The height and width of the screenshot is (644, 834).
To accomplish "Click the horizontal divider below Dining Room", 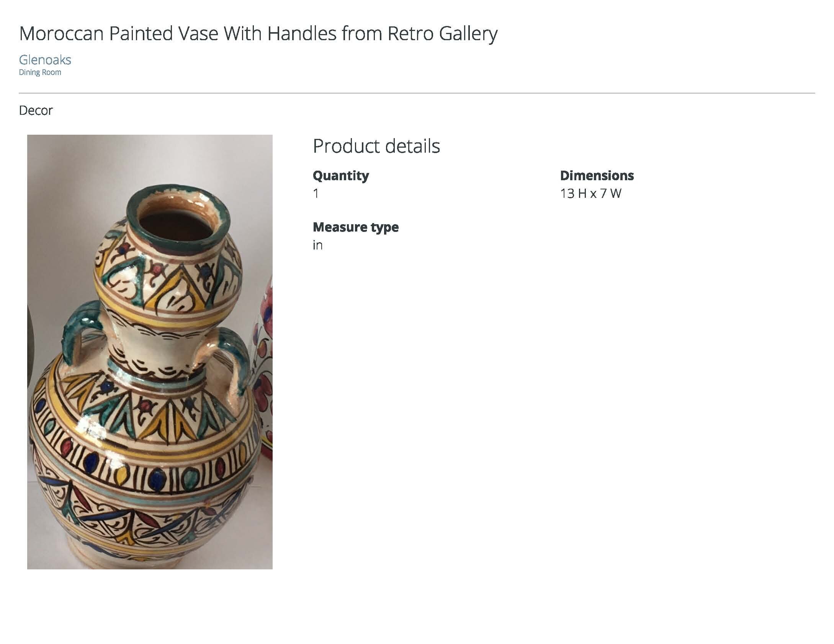I will pos(417,93).
